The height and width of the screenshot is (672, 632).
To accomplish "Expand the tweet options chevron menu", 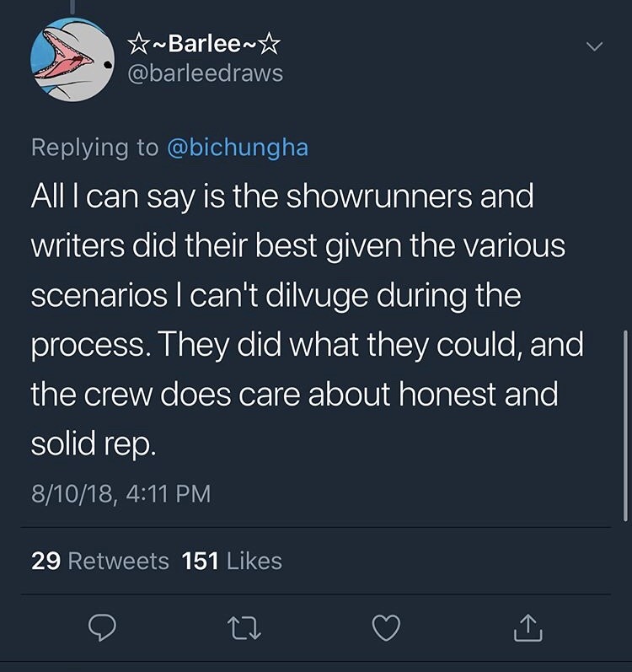I will click(596, 45).
